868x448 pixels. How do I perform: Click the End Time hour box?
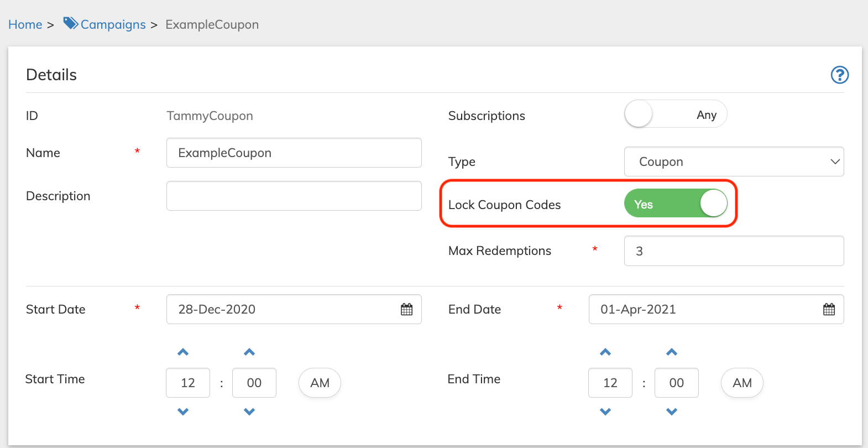[x=610, y=383]
